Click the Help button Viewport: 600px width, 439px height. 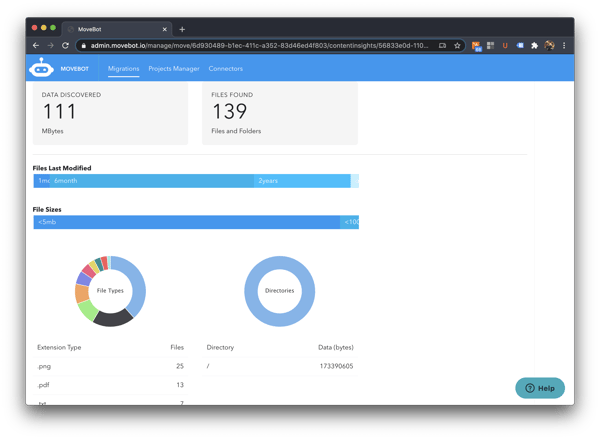pos(540,388)
